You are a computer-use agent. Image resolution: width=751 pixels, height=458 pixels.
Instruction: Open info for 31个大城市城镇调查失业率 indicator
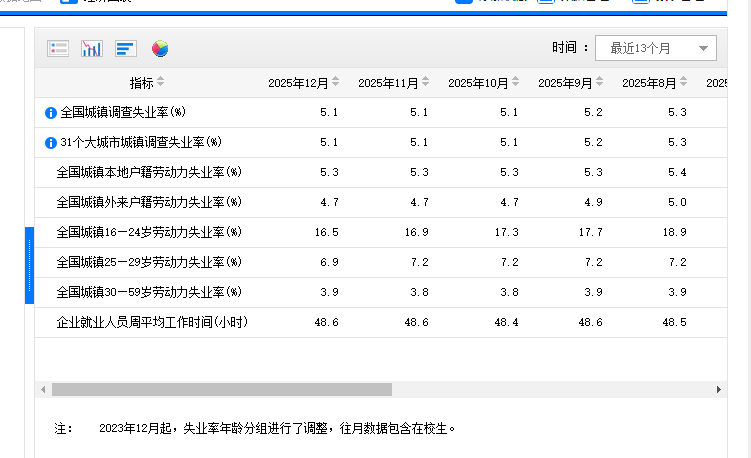pos(51,143)
